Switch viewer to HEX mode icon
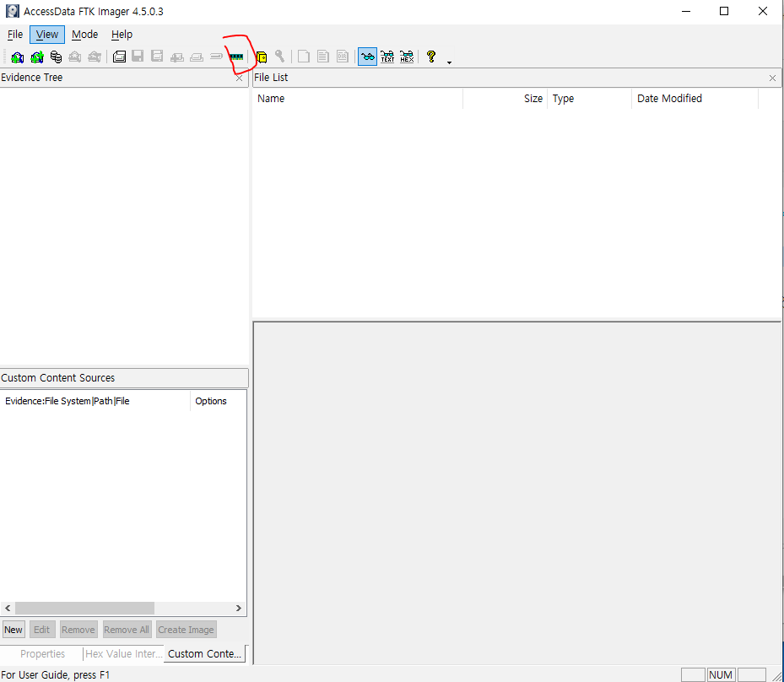The width and height of the screenshot is (784, 682). (x=407, y=57)
